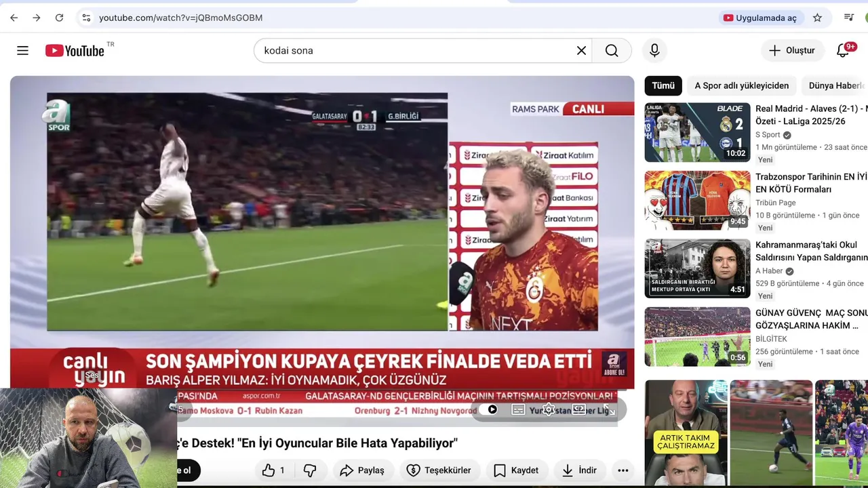
Task: Start voice search with microphone icon
Action: coord(654,50)
